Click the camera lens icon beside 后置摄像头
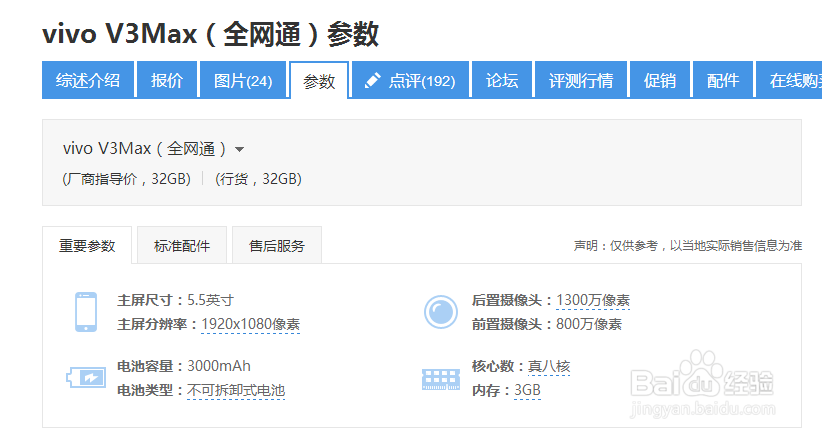Screen dimensions: 822x438 tap(441, 312)
